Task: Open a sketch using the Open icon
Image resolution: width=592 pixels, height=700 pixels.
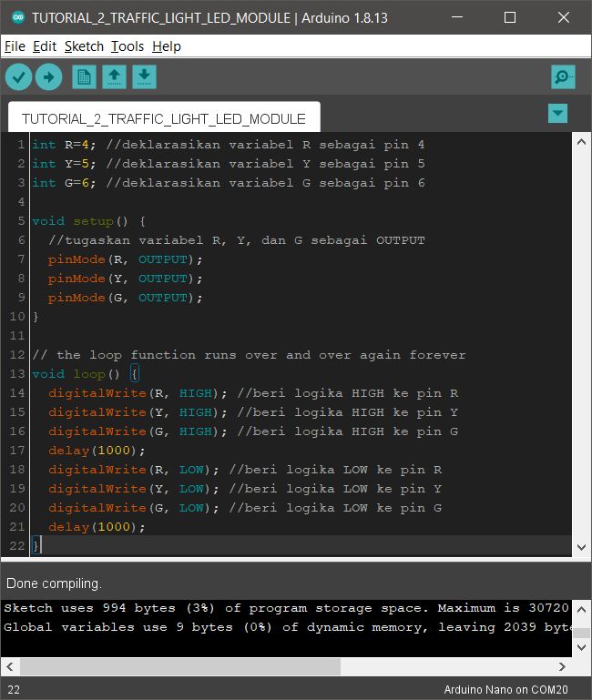Action: pos(114,76)
